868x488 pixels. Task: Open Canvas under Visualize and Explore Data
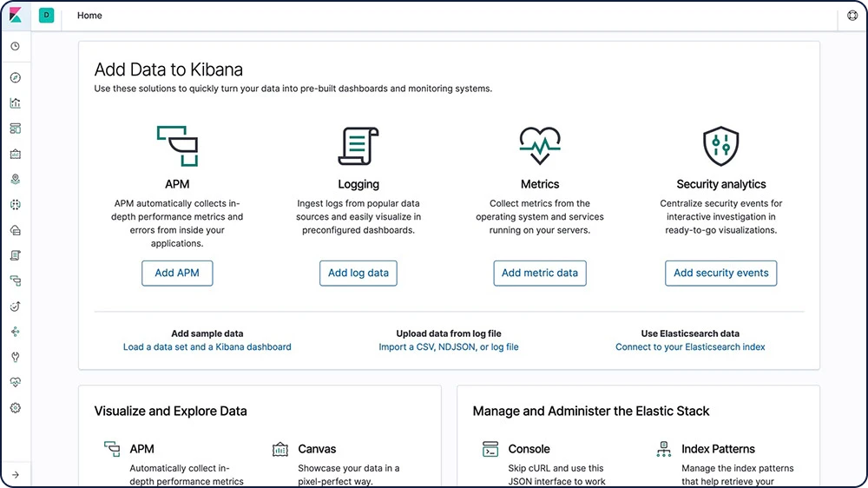pyautogui.click(x=317, y=449)
